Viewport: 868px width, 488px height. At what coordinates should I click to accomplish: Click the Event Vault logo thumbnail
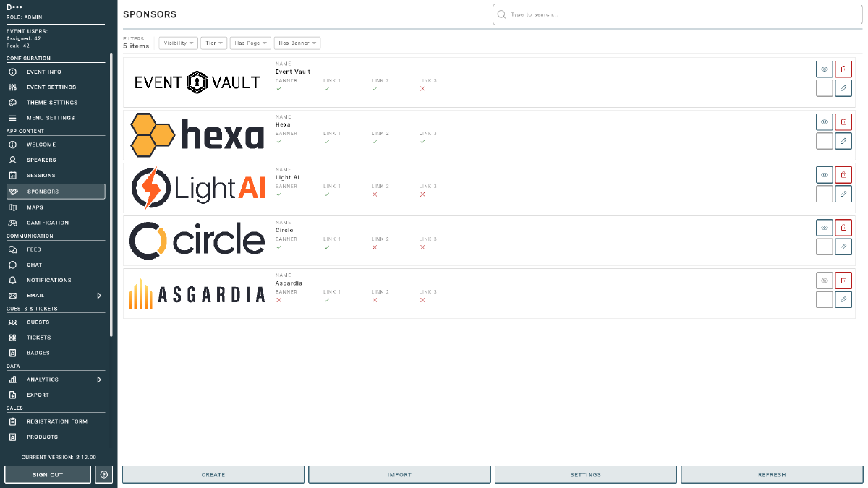pos(197,82)
